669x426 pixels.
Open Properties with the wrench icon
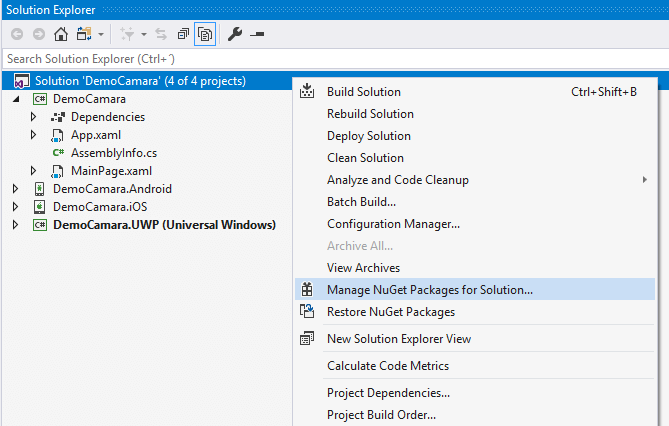[235, 34]
